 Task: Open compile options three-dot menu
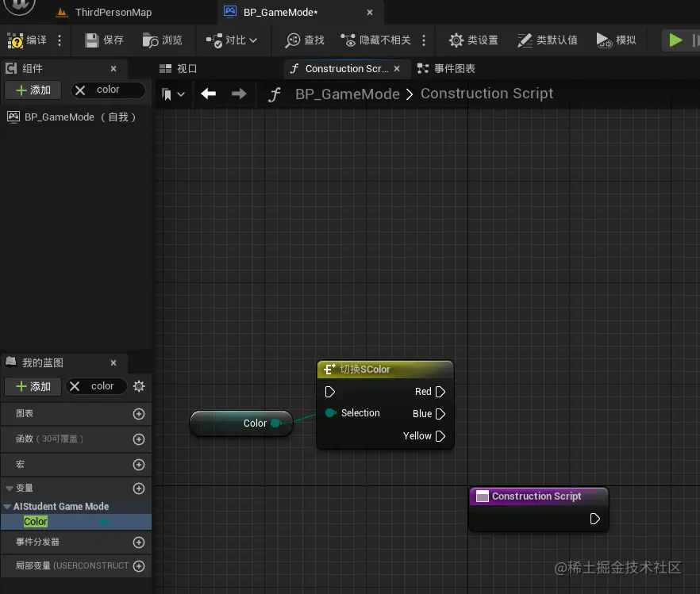pos(60,40)
